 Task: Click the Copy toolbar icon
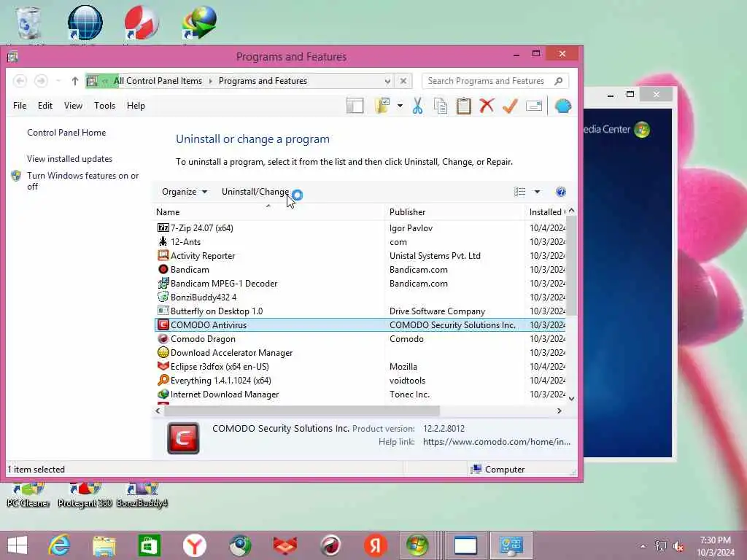point(441,106)
